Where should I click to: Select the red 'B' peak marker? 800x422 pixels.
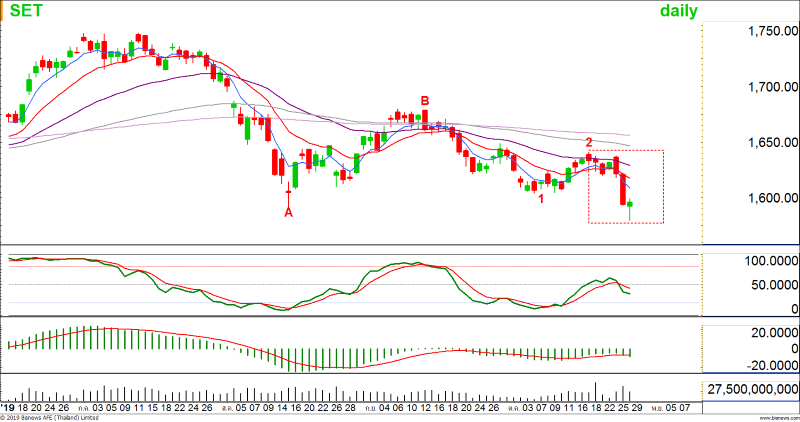pos(425,101)
